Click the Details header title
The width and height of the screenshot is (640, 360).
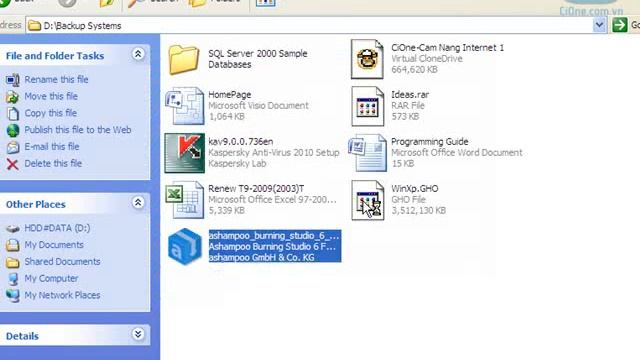click(22, 336)
